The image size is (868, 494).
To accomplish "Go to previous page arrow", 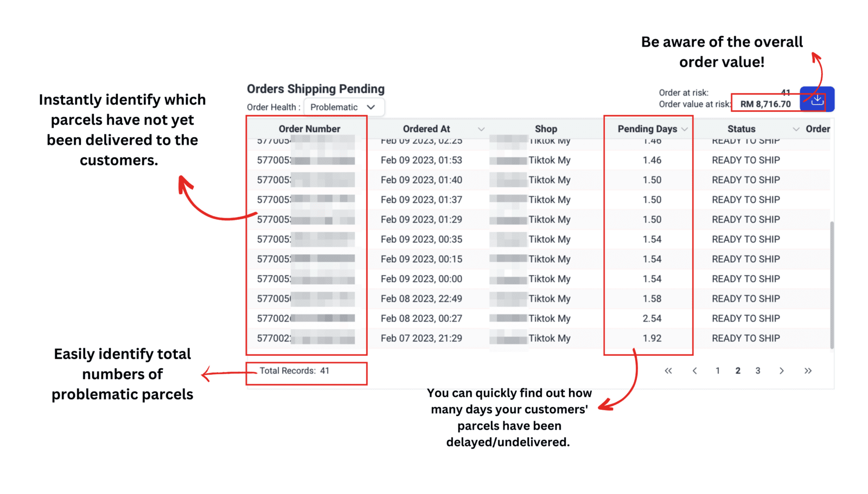I will pos(694,371).
